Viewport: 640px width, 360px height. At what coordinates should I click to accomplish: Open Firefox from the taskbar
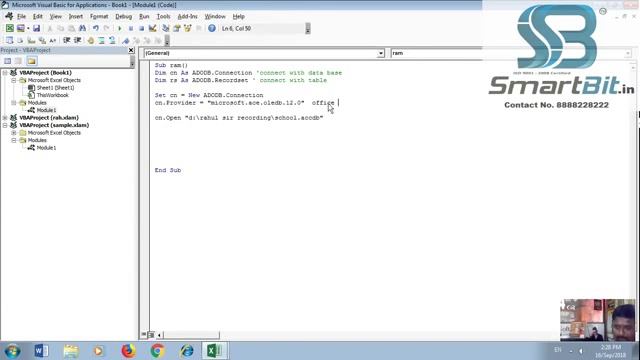(128, 351)
